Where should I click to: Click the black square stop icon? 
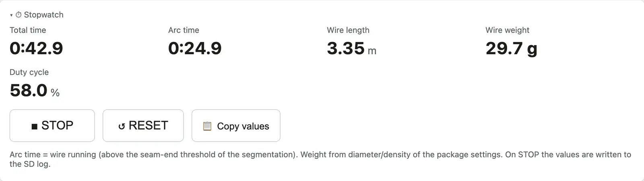pos(35,127)
